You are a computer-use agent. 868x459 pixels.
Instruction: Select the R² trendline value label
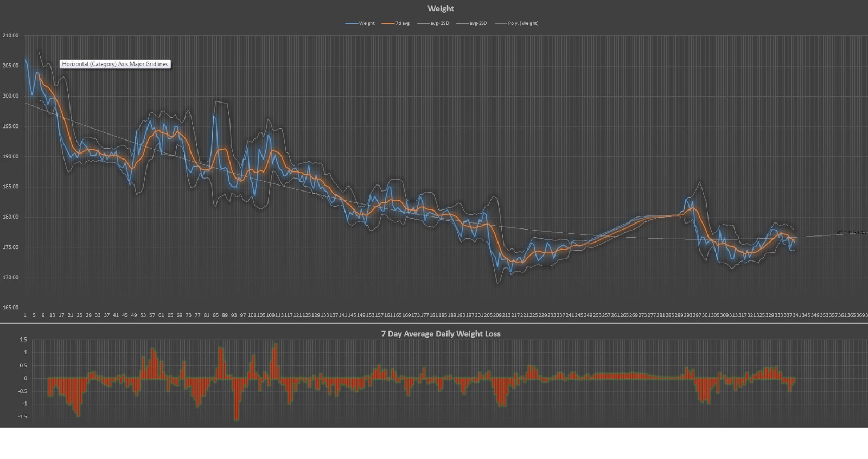coord(851,232)
